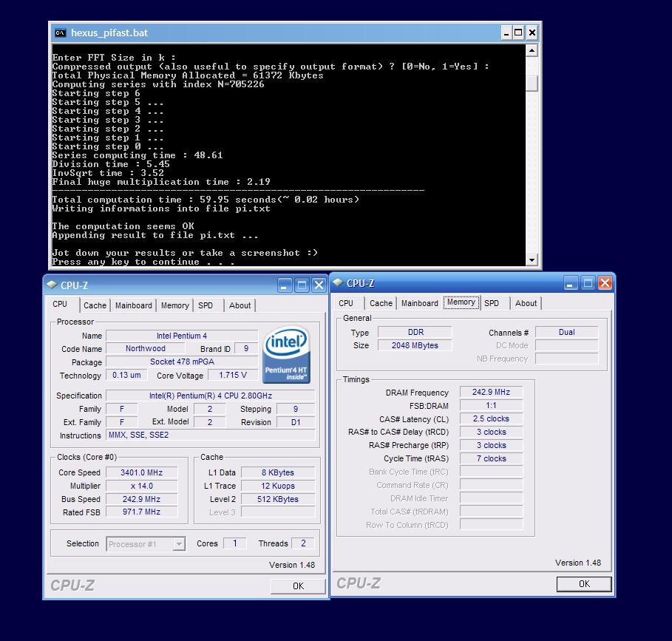Click the CPU-Z icon in right window title bar
672x641 pixels.
[x=338, y=282]
